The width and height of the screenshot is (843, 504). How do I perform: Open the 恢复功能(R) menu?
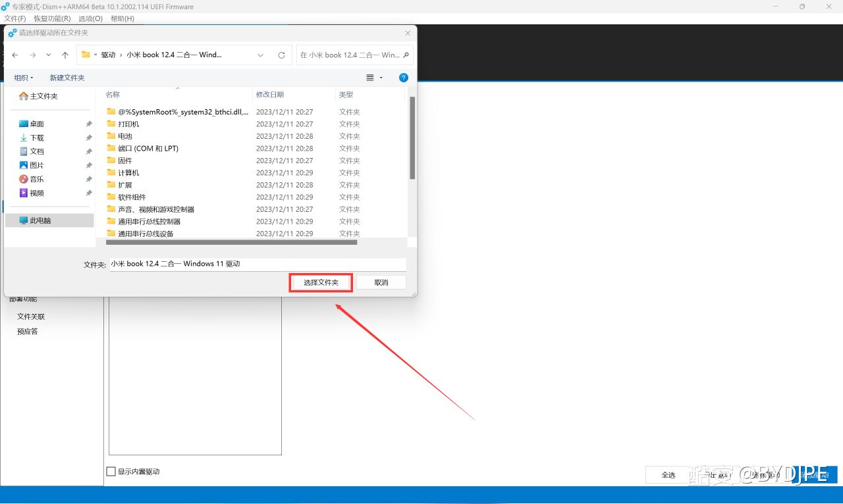(x=52, y=18)
